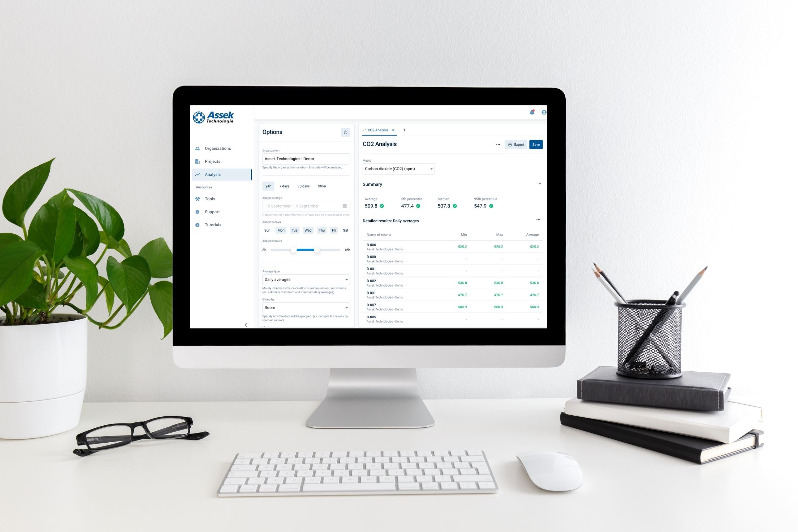Image resolution: width=798 pixels, height=532 pixels.
Task: Click the Save button
Action: click(x=535, y=144)
